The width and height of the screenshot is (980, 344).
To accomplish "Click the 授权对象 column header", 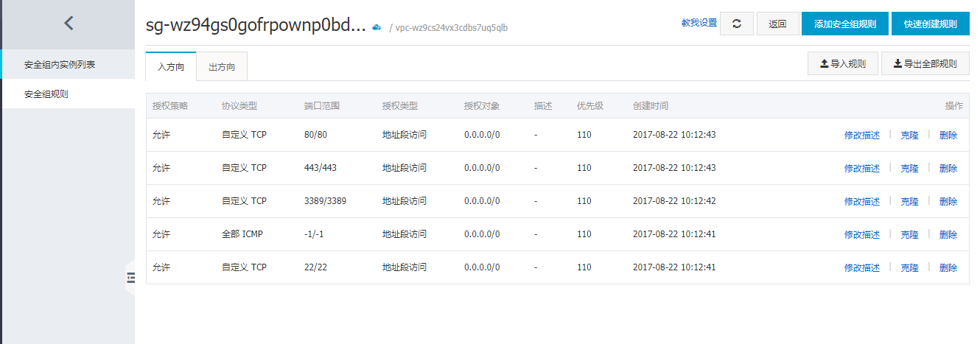I will pos(482,106).
